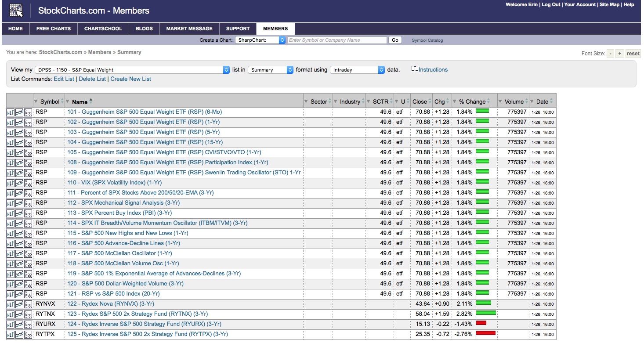Open the Market Message tab
The height and width of the screenshot is (343, 644).
[189, 29]
